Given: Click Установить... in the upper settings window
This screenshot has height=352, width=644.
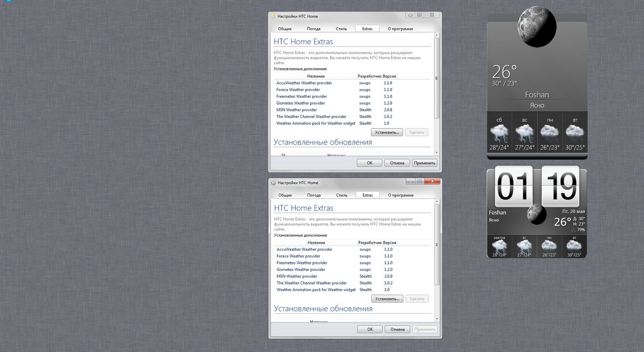Looking at the screenshot, I should click(387, 132).
